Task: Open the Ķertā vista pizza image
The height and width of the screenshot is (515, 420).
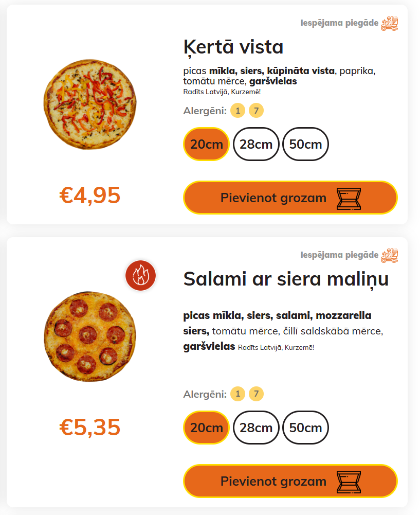Action: click(x=90, y=105)
